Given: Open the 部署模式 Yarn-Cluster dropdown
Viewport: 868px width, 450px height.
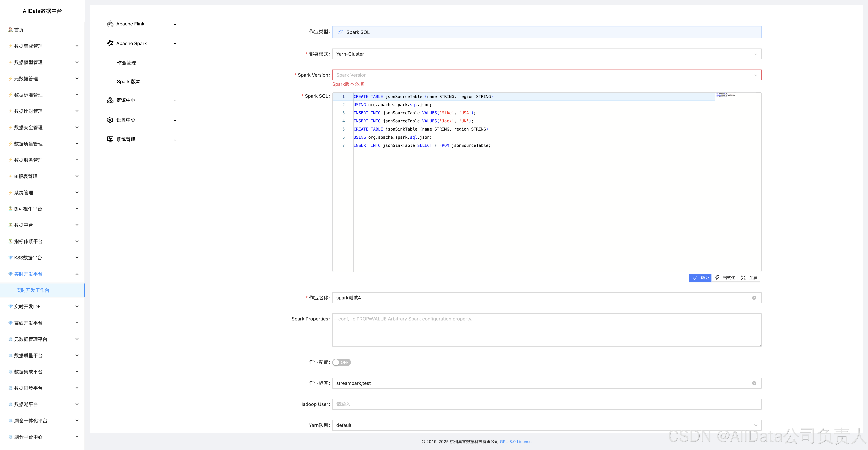Looking at the screenshot, I should click(x=547, y=54).
